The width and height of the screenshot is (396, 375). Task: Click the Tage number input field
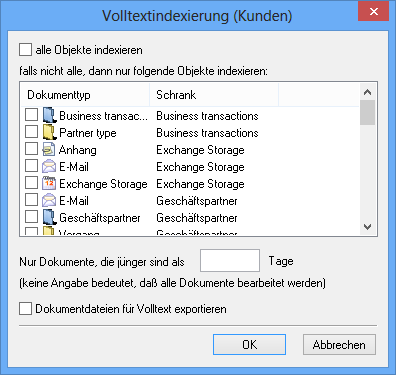tap(230, 261)
